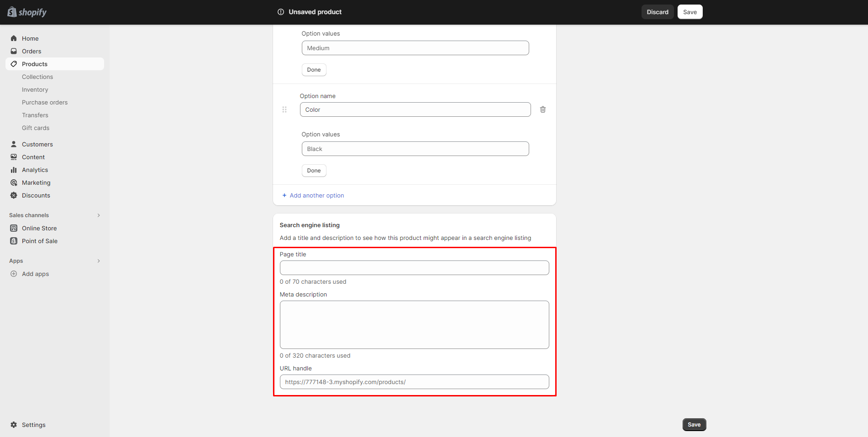The width and height of the screenshot is (868, 437).
Task: Click "Search engine listing" heading
Action: 310,225
